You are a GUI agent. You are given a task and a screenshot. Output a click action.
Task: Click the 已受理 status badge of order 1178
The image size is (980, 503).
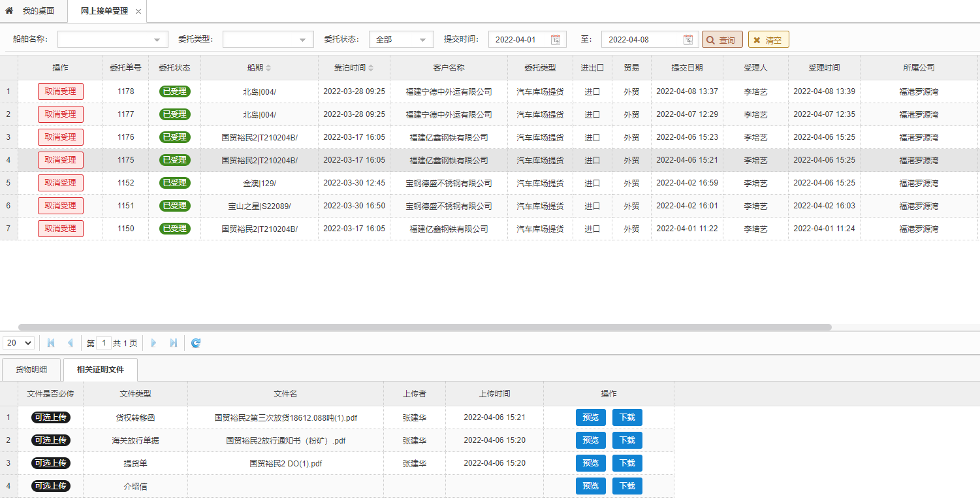click(175, 91)
